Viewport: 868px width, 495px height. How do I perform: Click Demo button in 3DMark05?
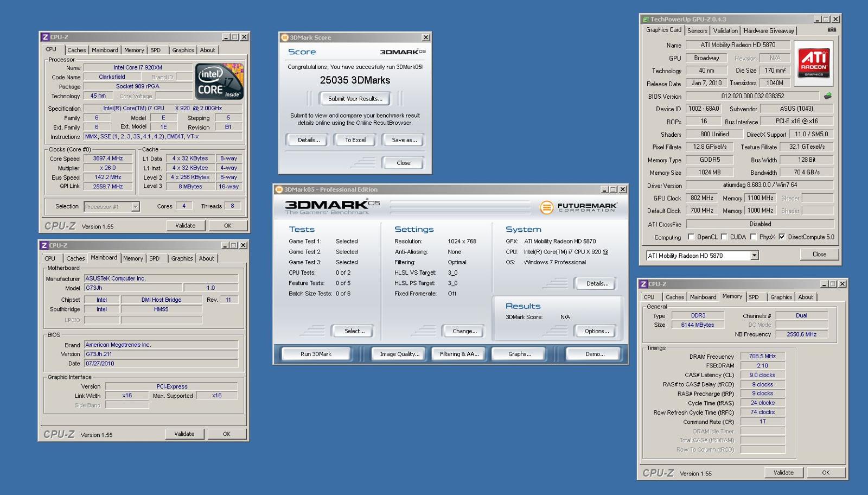(x=595, y=354)
